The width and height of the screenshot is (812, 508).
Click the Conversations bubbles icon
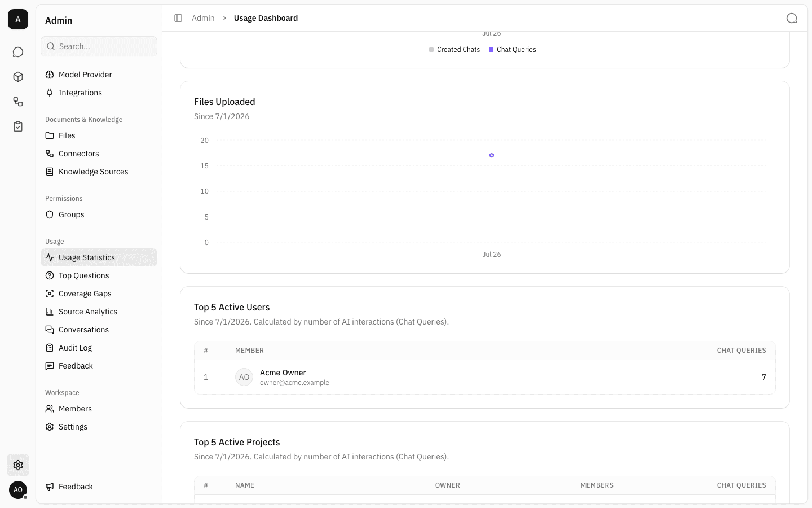point(50,330)
